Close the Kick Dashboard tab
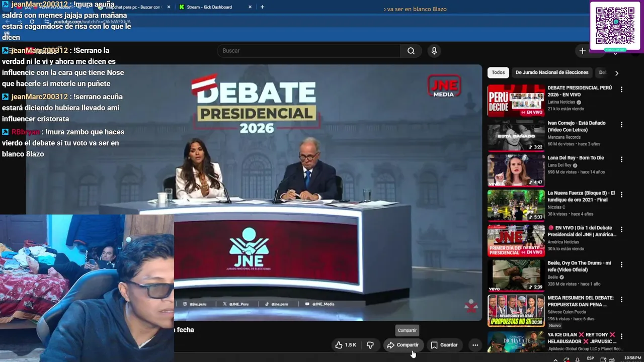Viewport: 644px width, 362px height. (251, 7)
